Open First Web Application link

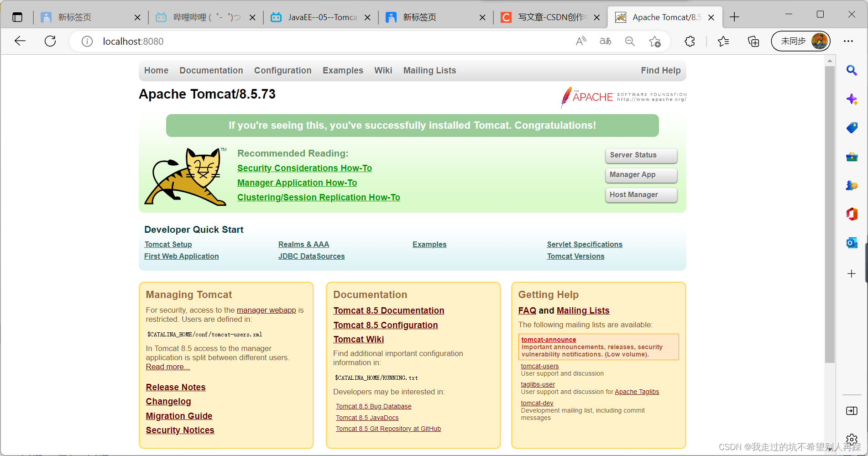pos(182,256)
